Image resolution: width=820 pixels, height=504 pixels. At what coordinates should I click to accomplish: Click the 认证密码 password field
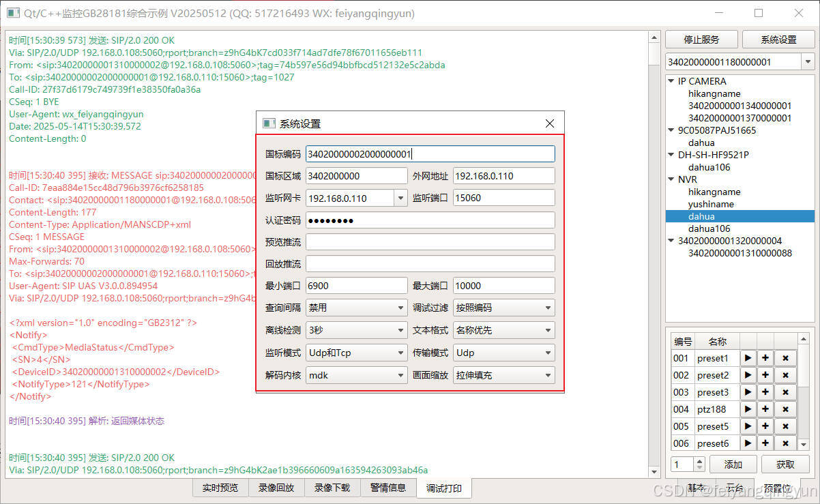click(430, 220)
